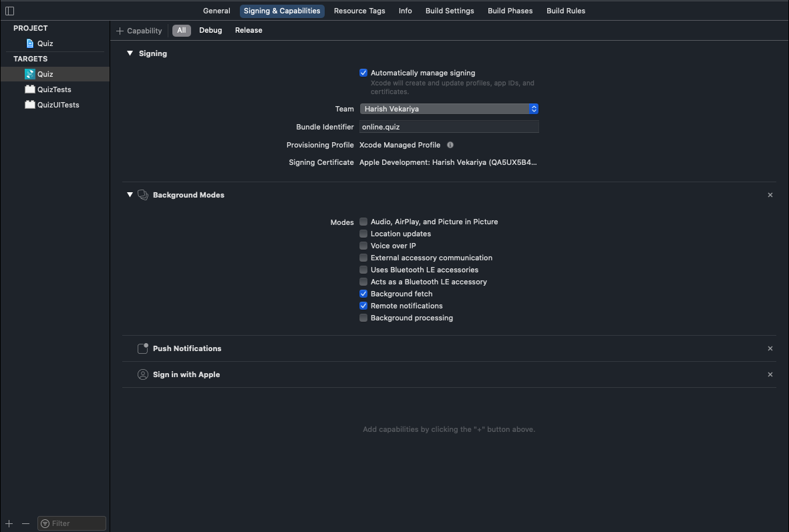This screenshot has width=789, height=532.
Task: Toggle the sidebar panel icon
Action: pos(9,11)
